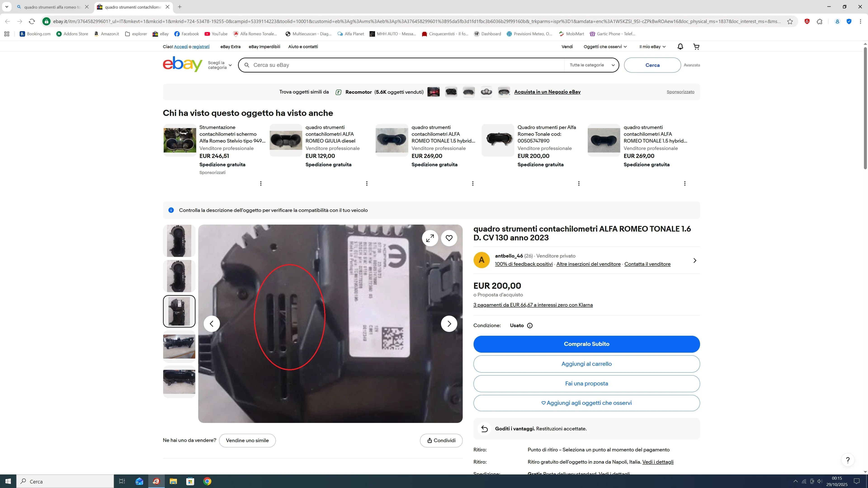Expand Oggetti che osservi menu

tap(605, 47)
